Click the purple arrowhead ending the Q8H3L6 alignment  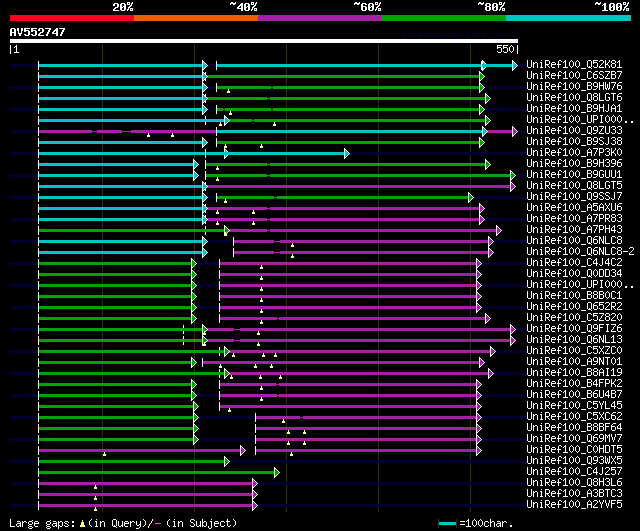pos(255,484)
